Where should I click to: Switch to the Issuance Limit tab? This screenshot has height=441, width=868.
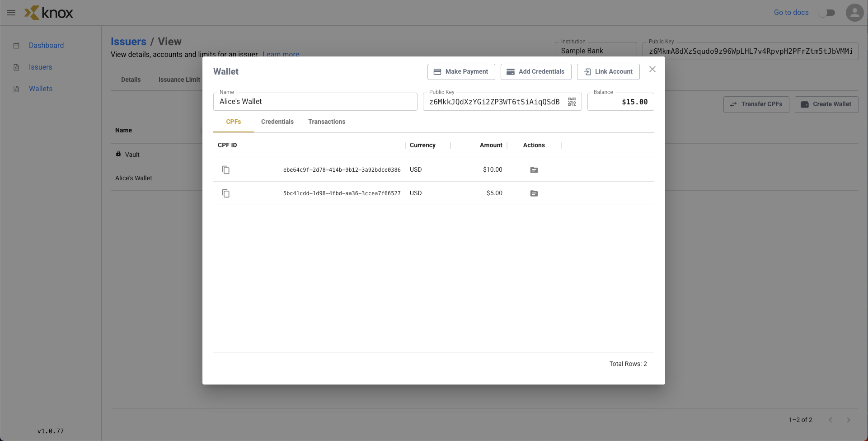tap(179, 80)
